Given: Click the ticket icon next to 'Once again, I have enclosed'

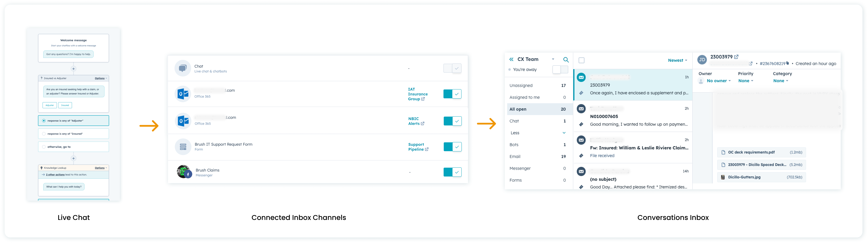Looking at the screenshot, I should 581,93.
